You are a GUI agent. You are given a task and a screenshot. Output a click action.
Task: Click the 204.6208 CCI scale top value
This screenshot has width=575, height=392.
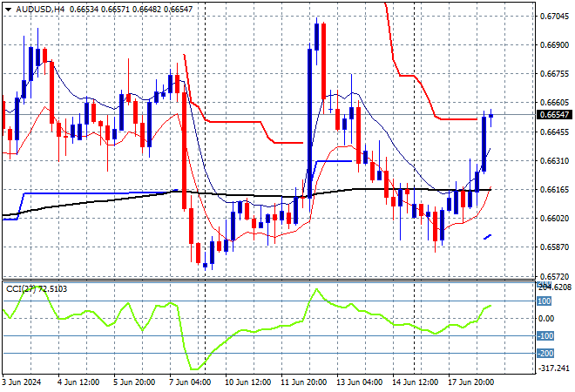(x=554, y=287)
